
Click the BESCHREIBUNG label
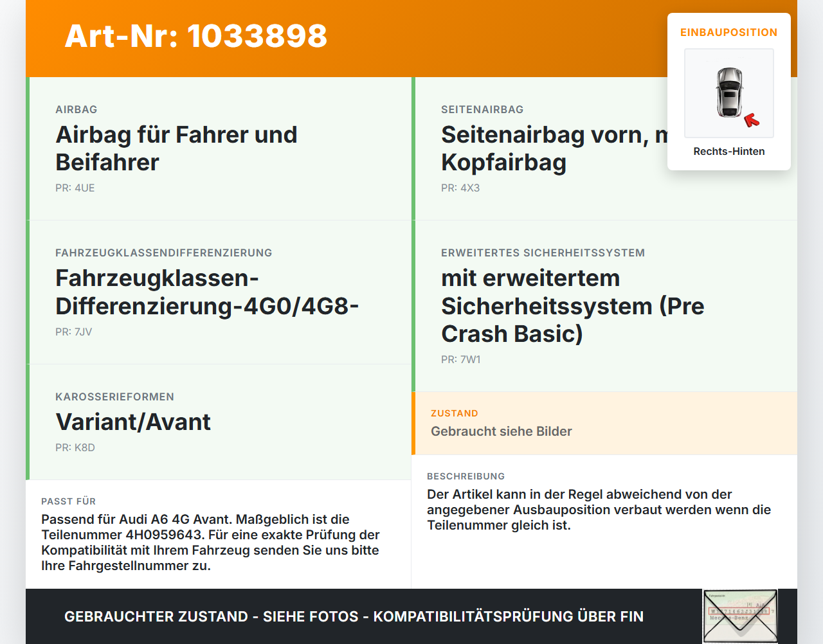pyautogui.click(x=466, y=476)
